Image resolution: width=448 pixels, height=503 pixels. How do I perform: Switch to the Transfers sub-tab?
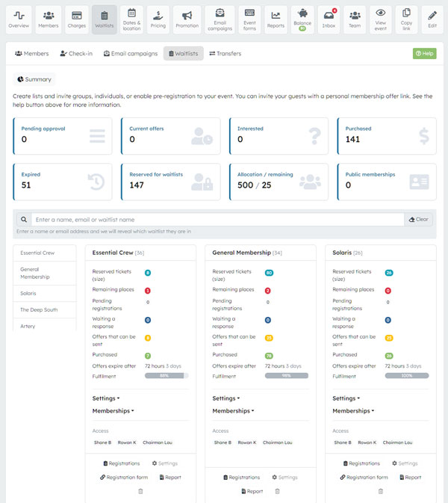pyautogui.click(x=225, y=54)
